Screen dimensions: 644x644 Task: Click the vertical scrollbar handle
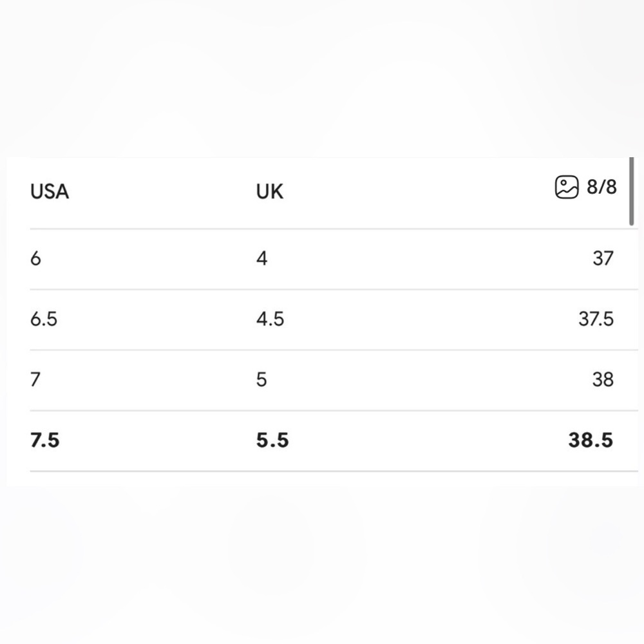[631, 191]
